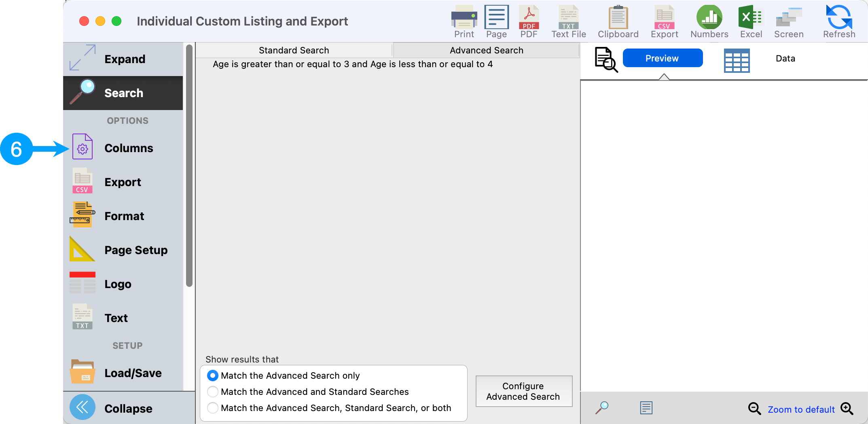Click the Zoom to default link
Viewport: 868px width, 424px height.
pyautogui.click(x=801, y=409)
